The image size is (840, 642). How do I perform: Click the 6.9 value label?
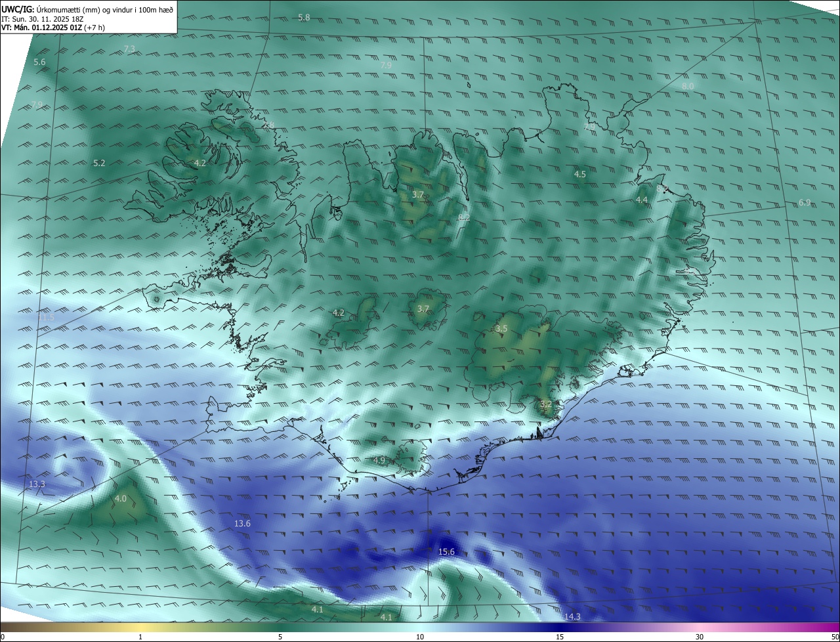[805, 203]
